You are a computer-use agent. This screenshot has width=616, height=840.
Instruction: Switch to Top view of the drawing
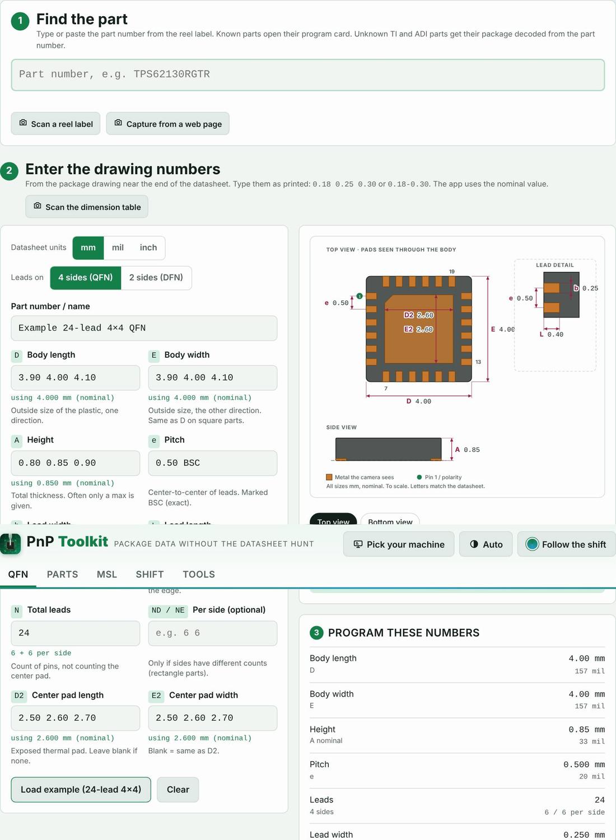click(x=333, y=520)
